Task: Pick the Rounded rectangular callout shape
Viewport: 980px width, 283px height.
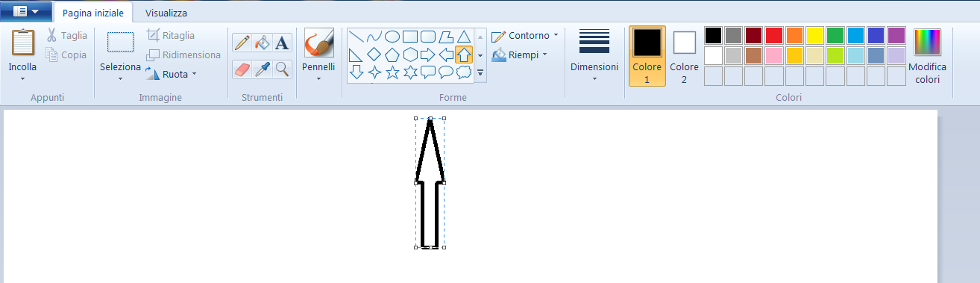Action: point(428,72)
